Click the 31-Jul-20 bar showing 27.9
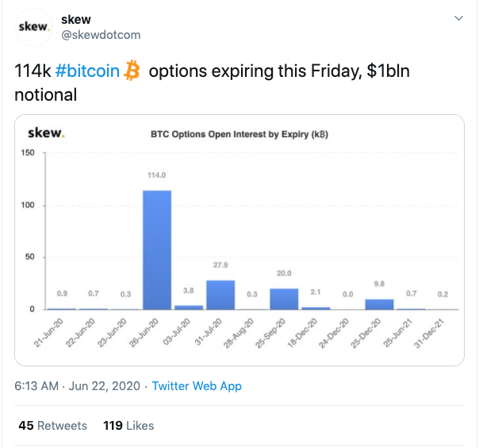479x448 pixels. 220,295
